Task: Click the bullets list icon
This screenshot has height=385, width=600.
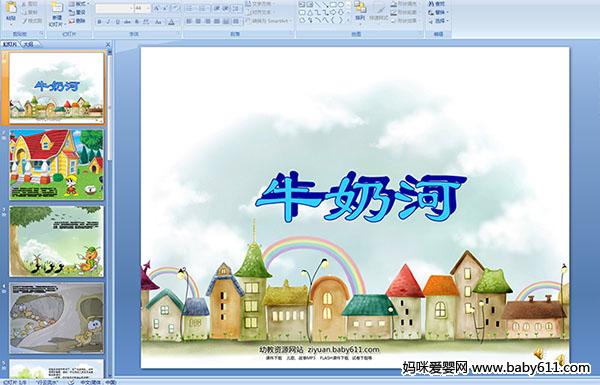Action: [x=189, y=8]
